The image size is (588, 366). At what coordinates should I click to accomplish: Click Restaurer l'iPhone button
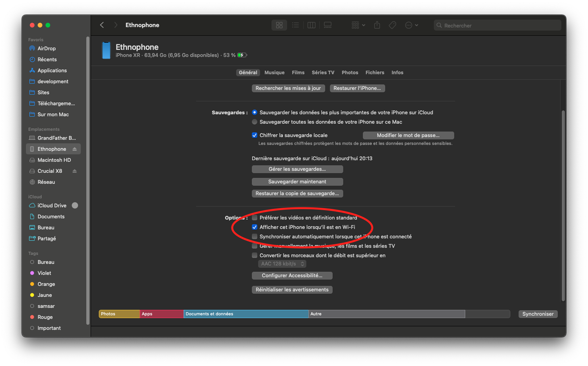(x=357, y=88)
